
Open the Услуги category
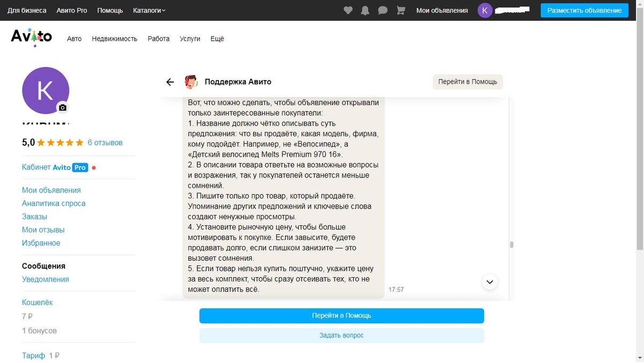(190, 39)
